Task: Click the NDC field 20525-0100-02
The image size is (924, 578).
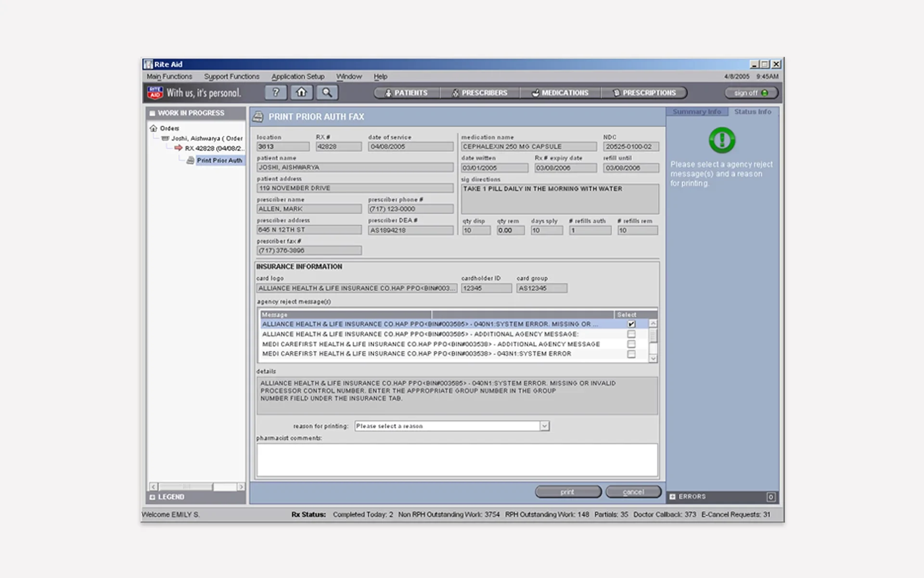Action: pyautogui.click(x=631, y=146)
